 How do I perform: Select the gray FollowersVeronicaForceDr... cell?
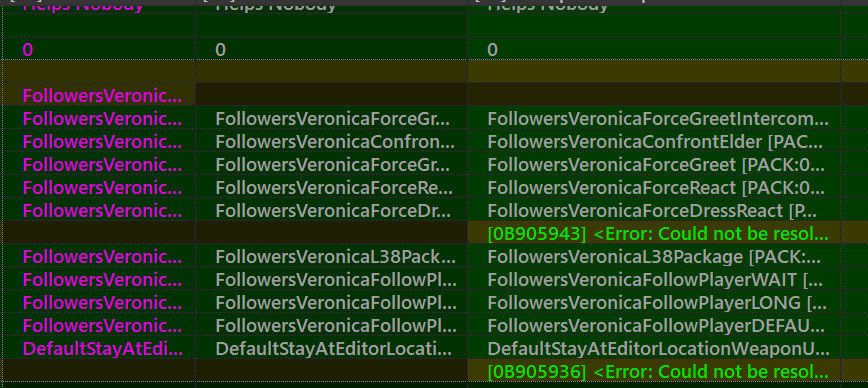(332, 210)
